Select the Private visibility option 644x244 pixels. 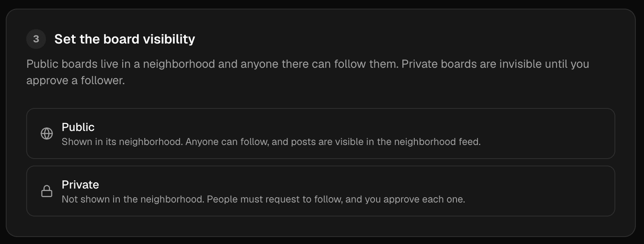321,191
